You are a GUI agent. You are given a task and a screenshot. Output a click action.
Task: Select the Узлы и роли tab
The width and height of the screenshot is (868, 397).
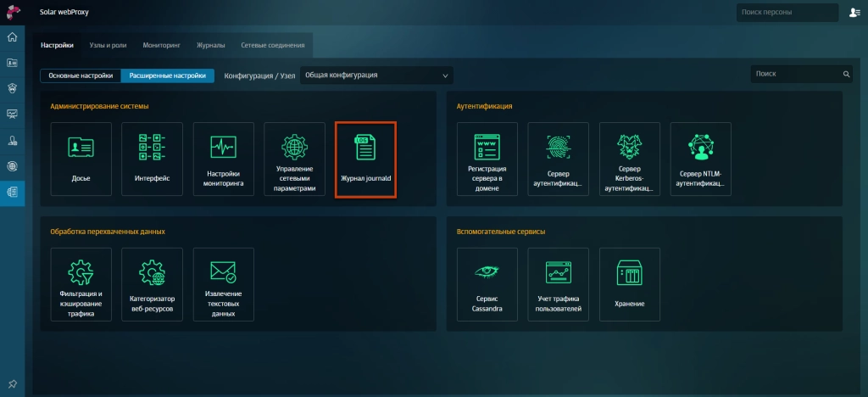[108, 46]
